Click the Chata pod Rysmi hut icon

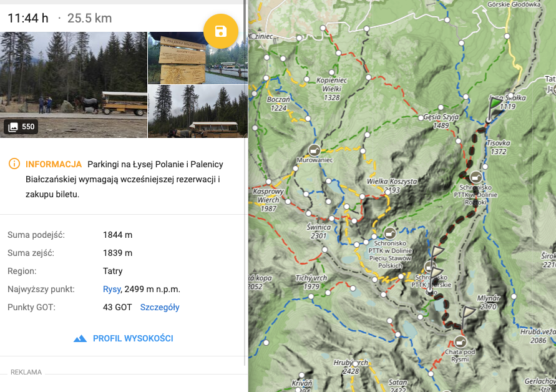[460, 342]
